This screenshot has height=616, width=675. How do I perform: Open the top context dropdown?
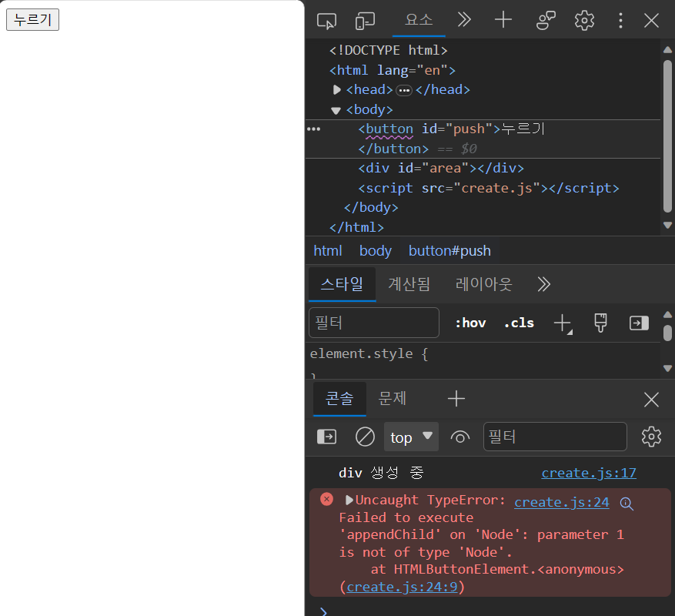pyautogui.click(x=411, y=437)
